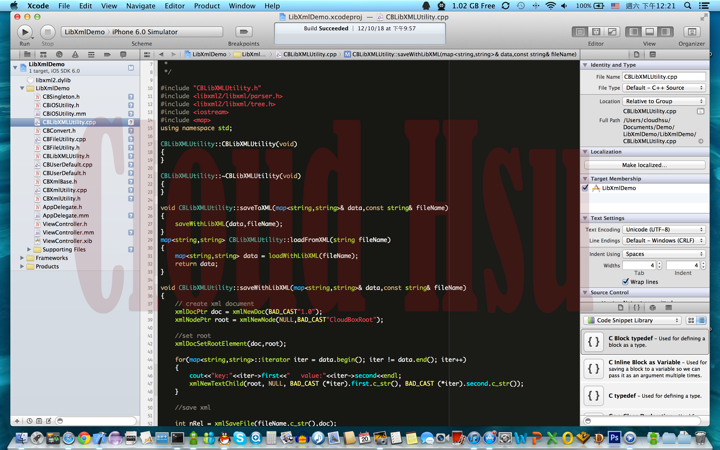Screen dimensions: 720x450
Task: Show the Code Snippet library braces icon
Action: coord(636,308)
